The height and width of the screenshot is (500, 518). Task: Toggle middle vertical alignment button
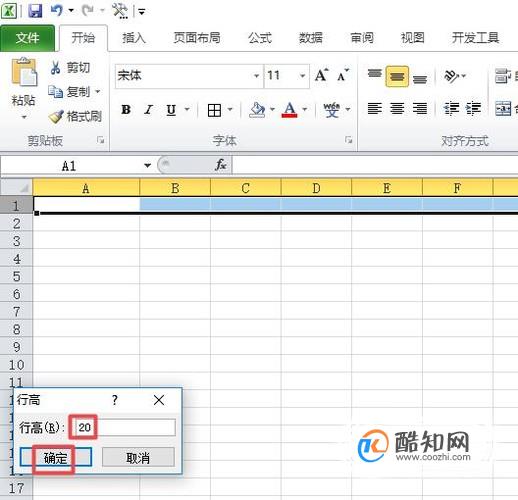click(x=397, y=76)
